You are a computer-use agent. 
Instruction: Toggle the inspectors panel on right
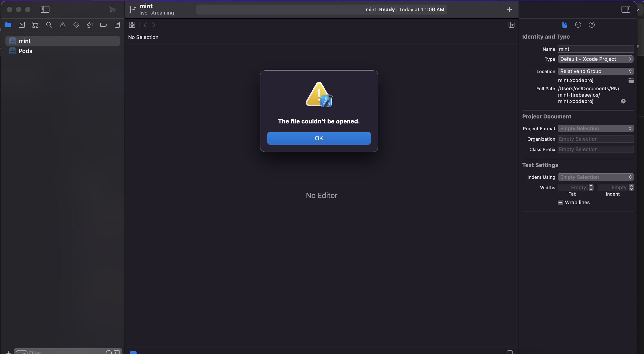pos(626,10)
